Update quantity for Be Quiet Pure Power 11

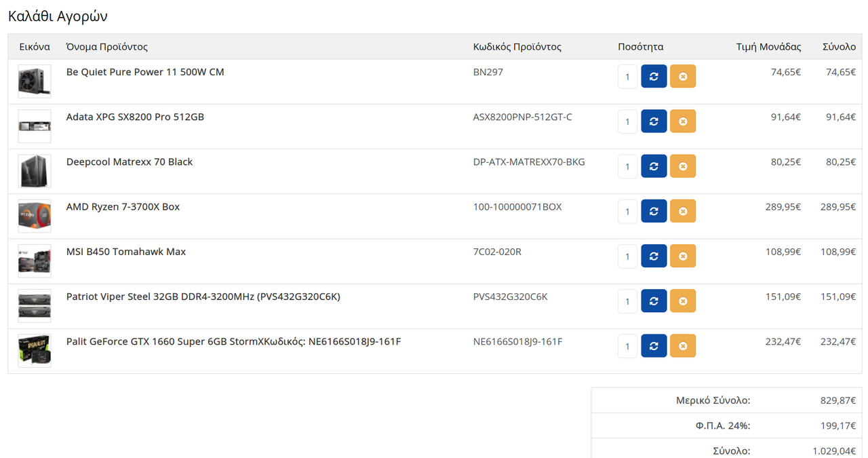pyautogui.click(x=654, y=77)
